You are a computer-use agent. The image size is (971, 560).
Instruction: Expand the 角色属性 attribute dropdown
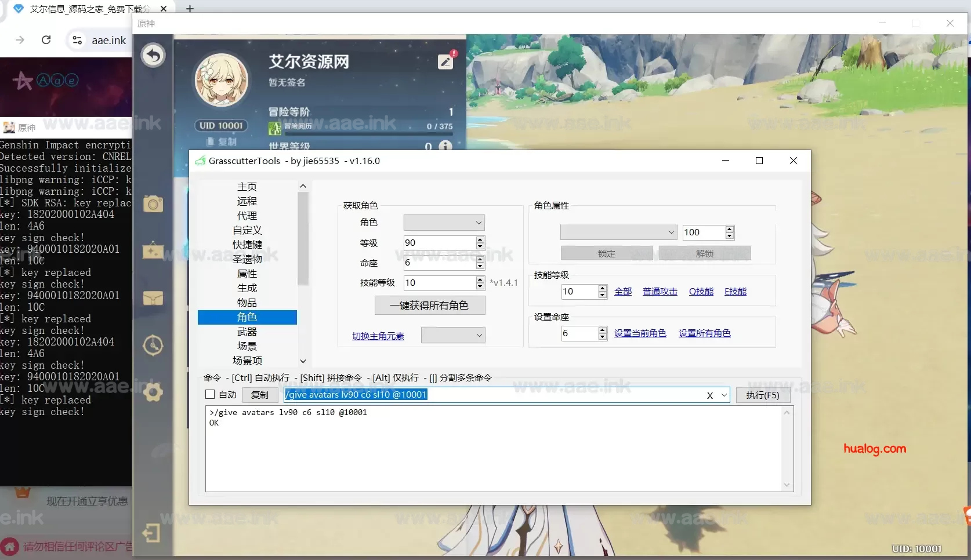(618, 232)
